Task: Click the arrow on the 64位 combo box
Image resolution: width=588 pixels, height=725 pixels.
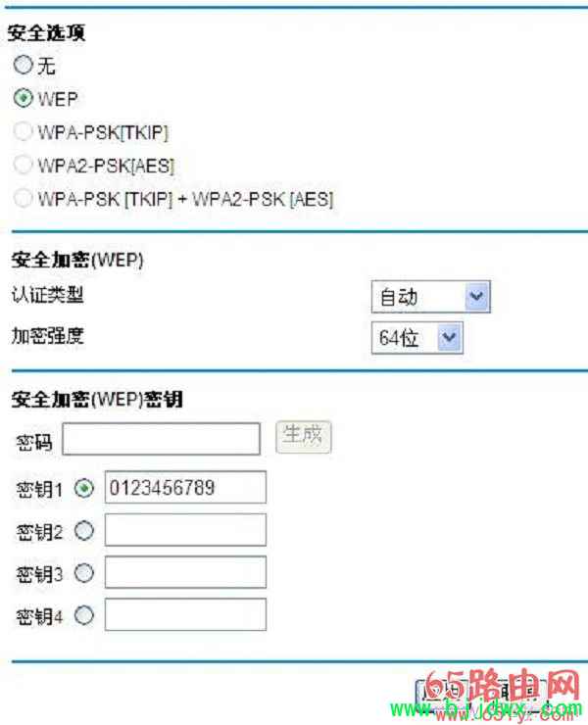Action: coord(449,338)
